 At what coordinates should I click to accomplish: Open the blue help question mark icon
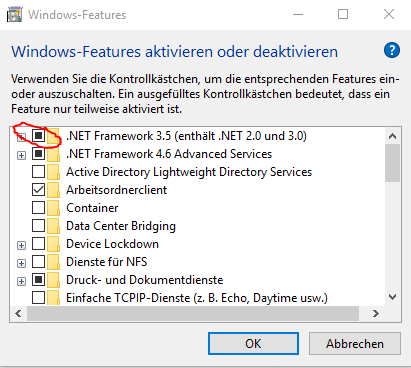(x=392, y=51)
